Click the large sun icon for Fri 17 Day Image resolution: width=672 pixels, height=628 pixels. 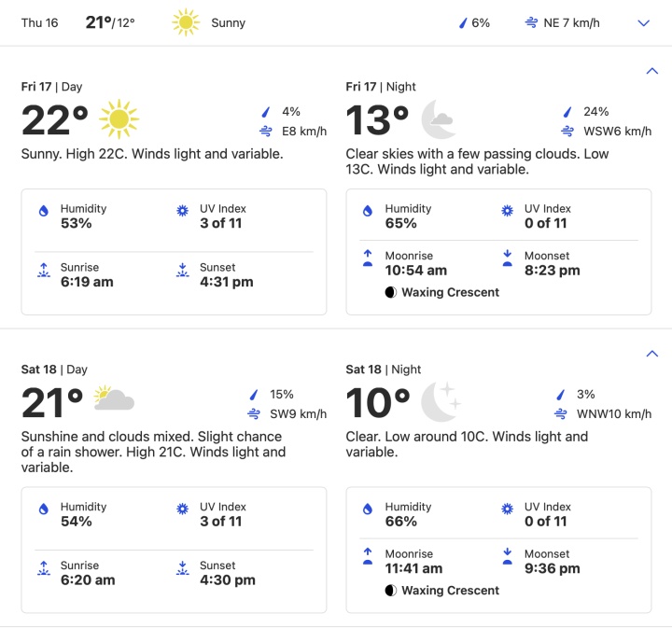(x=119, y=119)
